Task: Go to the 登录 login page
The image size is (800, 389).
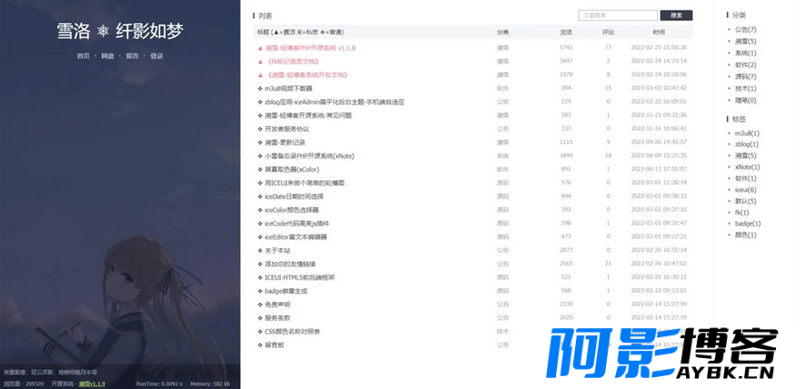Action: tap(157, 56)
